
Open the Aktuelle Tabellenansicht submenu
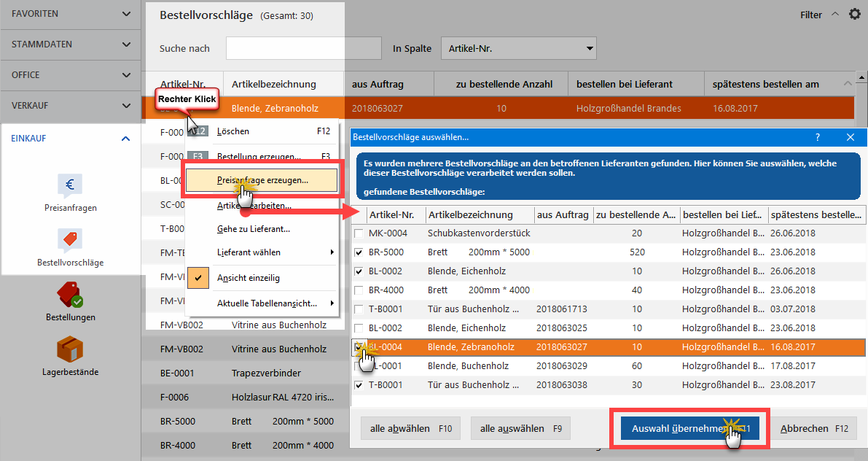(262, 303)
